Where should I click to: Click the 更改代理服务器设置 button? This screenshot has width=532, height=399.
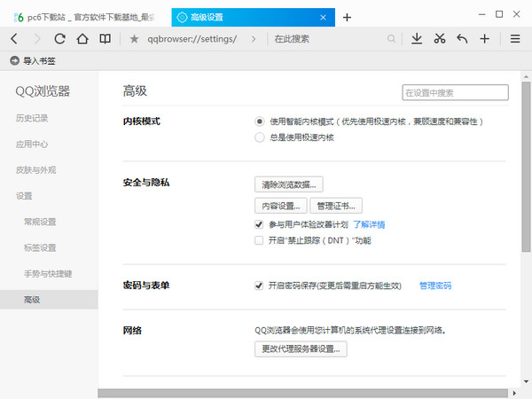(x=301, y=349)
